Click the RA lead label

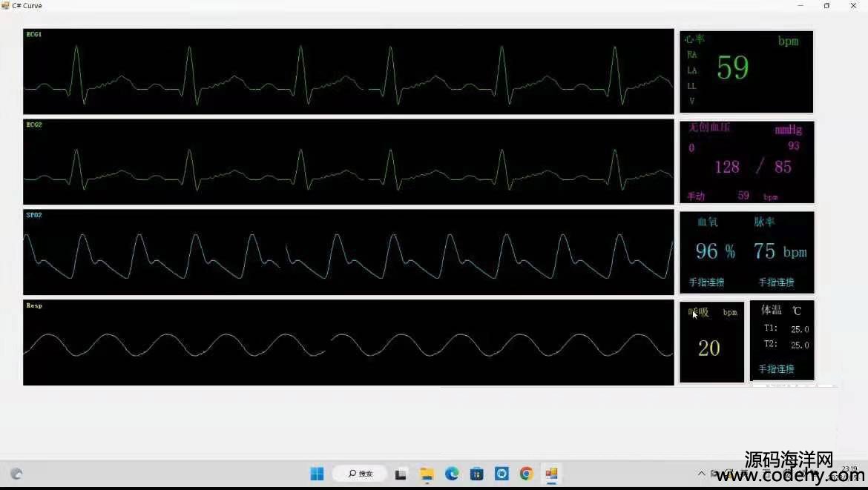coord(692,55)
